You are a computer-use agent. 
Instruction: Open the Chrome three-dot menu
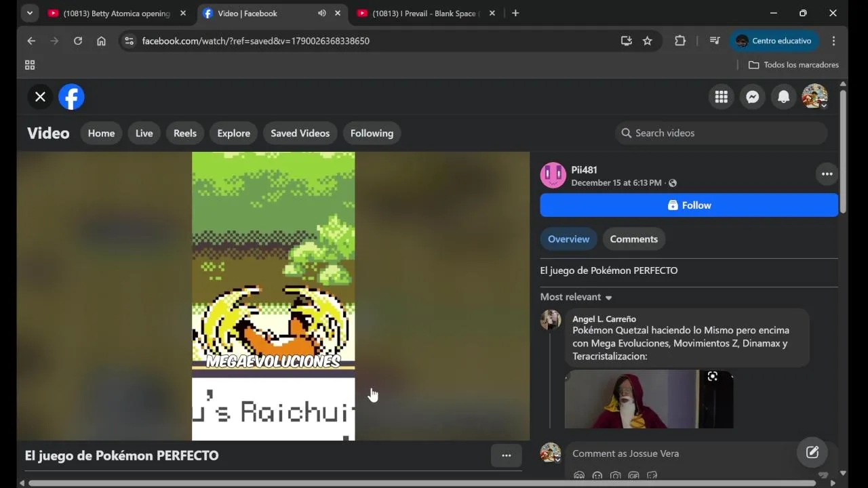click(x=833, y=41)
